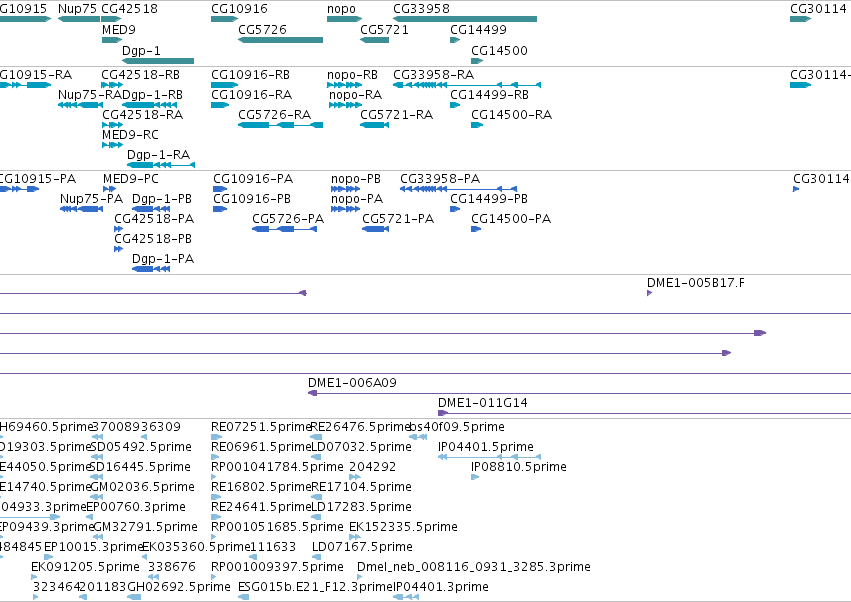The width and height of the screenshot is (851, 602).
Task: Click the Dgp-1 gene label
Action: [x=141, y=50]
